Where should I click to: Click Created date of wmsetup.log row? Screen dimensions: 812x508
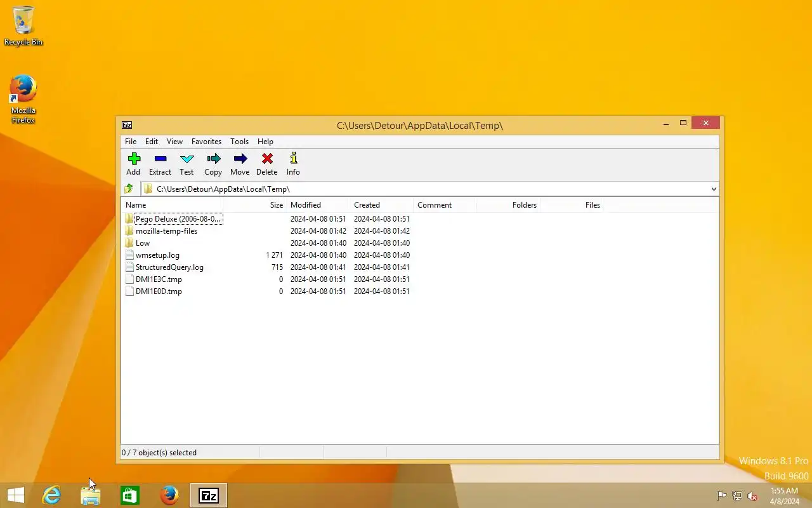(382, 255)
